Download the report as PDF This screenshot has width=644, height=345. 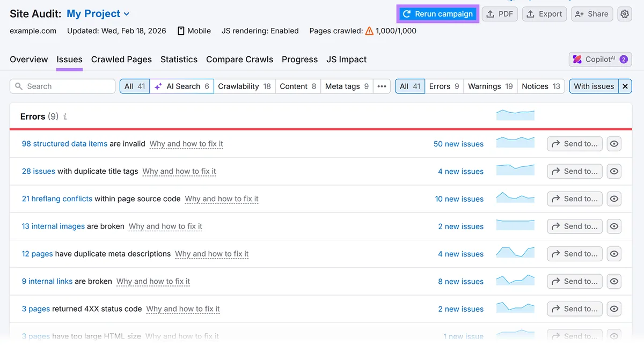point(500,14)
